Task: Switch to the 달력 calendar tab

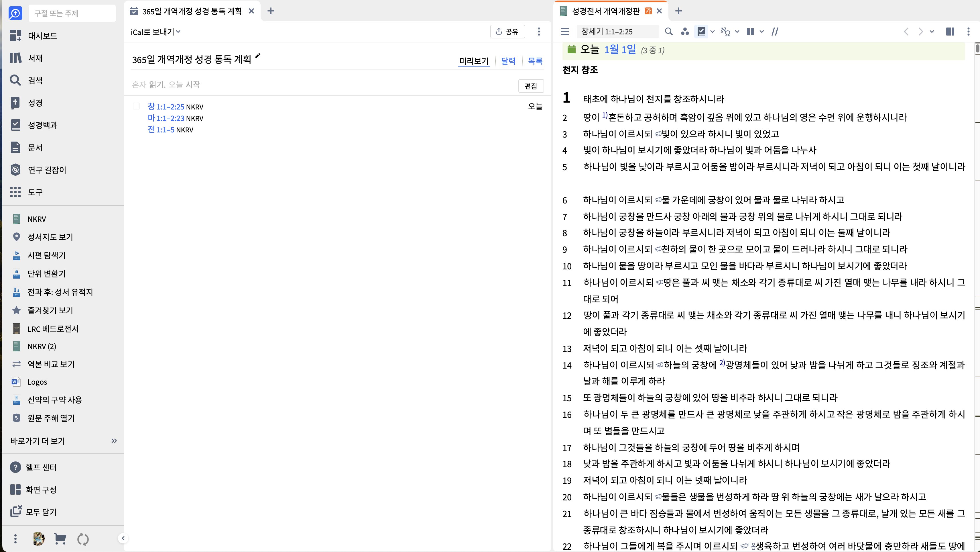Action: [x=508, y=61]
